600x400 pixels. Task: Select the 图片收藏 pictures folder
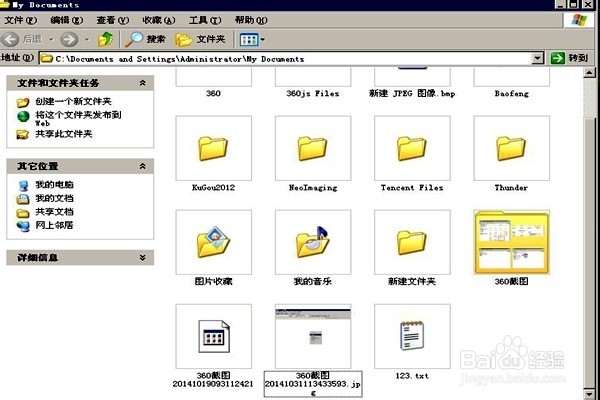(x=214, y=242)
